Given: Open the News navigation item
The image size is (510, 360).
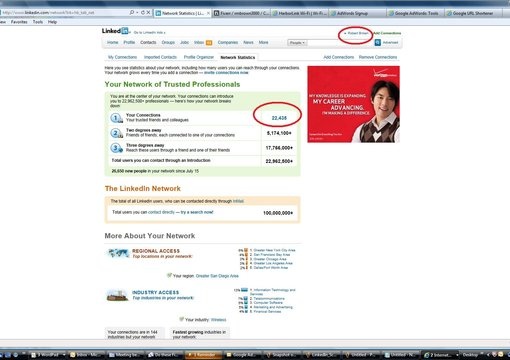Looking at the screenshot, I should point(248,43).
